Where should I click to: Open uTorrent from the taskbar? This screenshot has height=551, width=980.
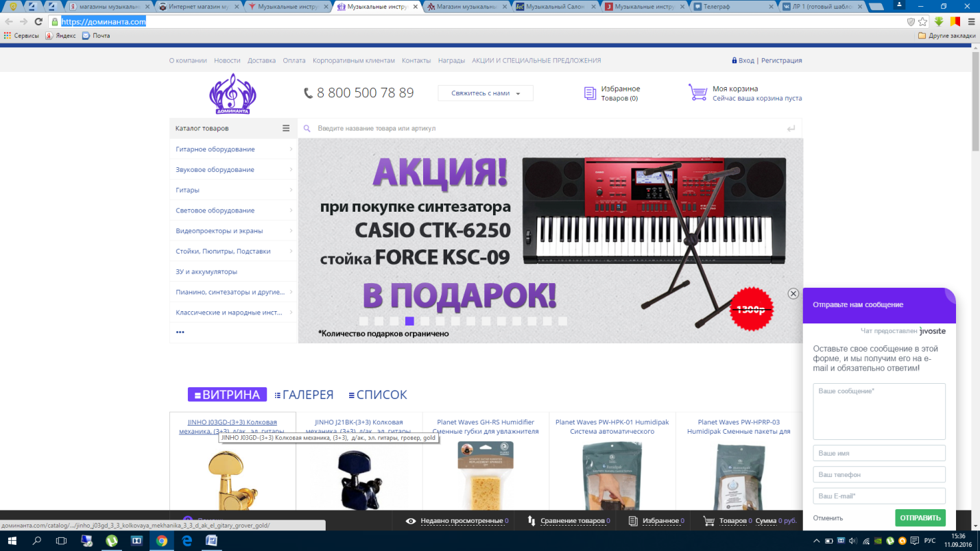coord(111,541)
